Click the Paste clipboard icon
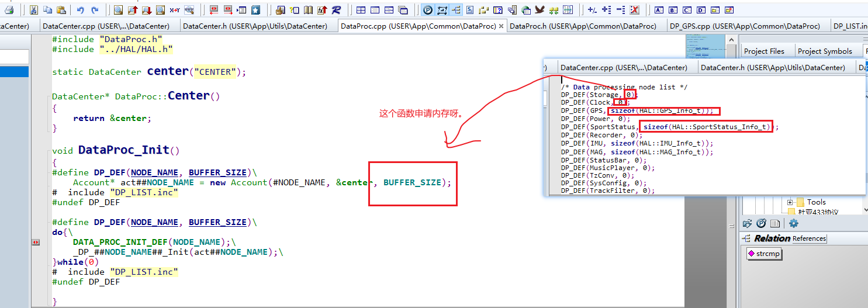The image size is (868, 308). pyautogui.click(x=61, y=10)
